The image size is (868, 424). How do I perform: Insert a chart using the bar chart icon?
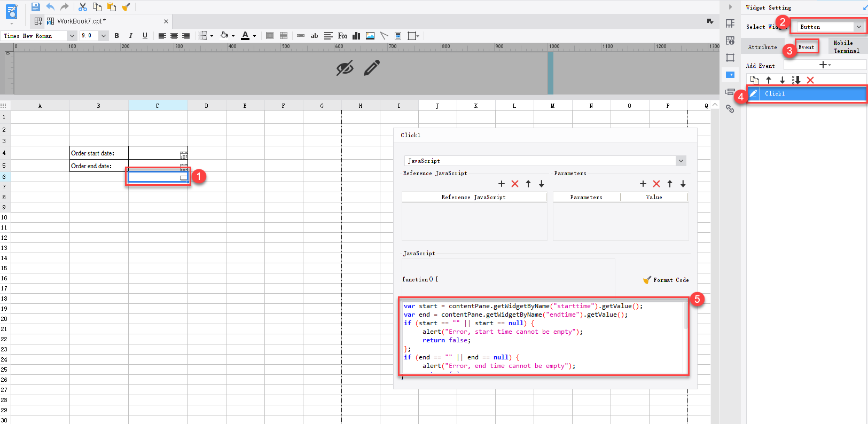(x=356, y=36)
